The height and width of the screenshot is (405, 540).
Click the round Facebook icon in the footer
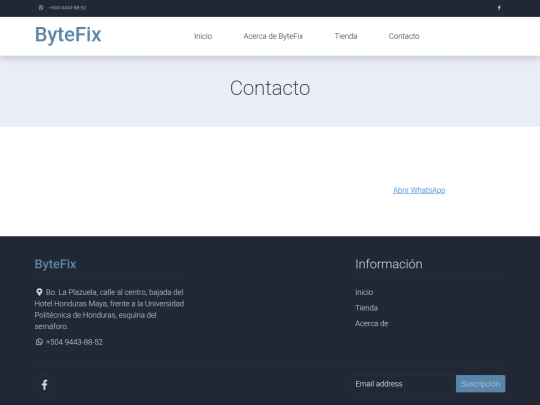44,384
